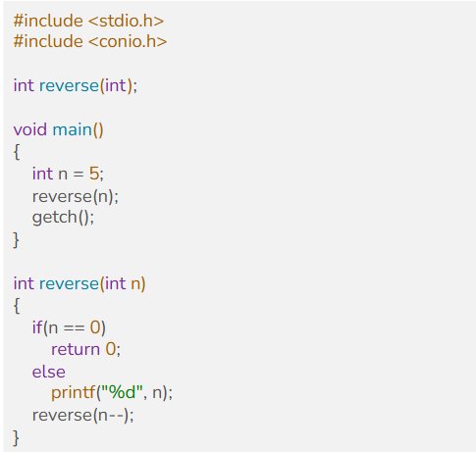This screenshot has width=476, height=452.
Task: Click the #include <conio.h> line
Action: 90,41
